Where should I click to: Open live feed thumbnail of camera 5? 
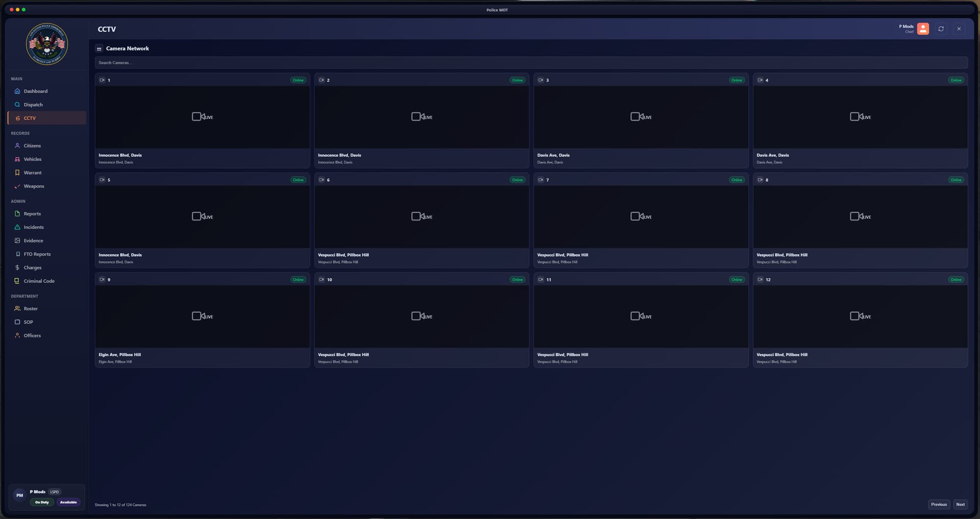pyautogui.click(x=202, y=217)
